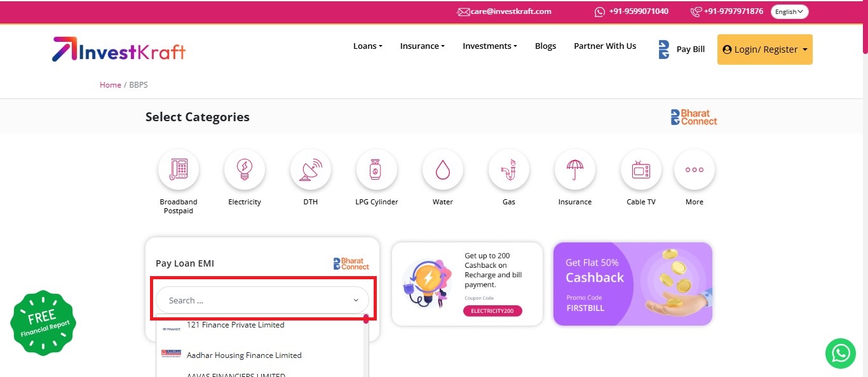Show More categories three-dot icon
Screen dimensions: 868x377
[x=695, y=169]
